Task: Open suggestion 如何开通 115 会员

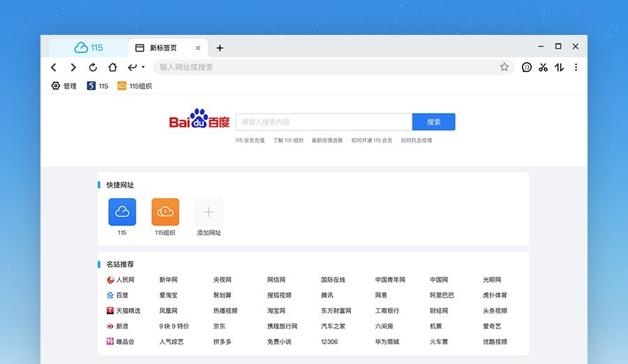Action: point(372,140)
